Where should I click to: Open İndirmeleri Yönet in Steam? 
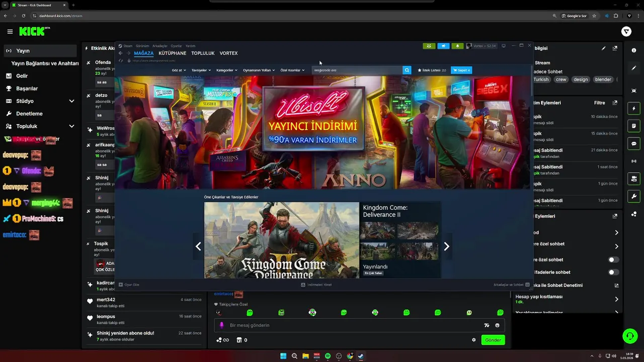[x=316, y=285]
